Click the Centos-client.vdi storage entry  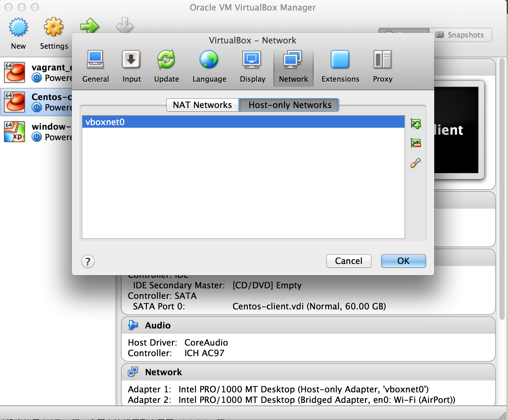tap(309, 306)
